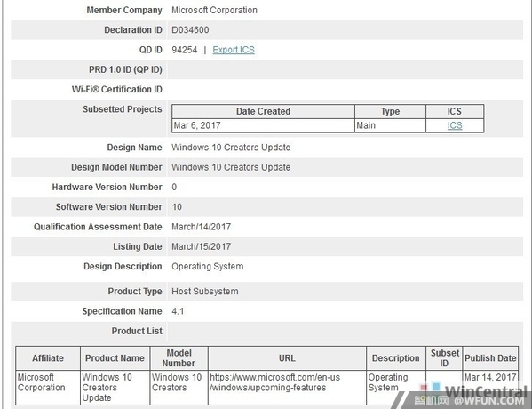This screenshot has width=532, height=409.
Task: Select the product name cell Windows 10 Creators Update
Action: pos(115,388)
